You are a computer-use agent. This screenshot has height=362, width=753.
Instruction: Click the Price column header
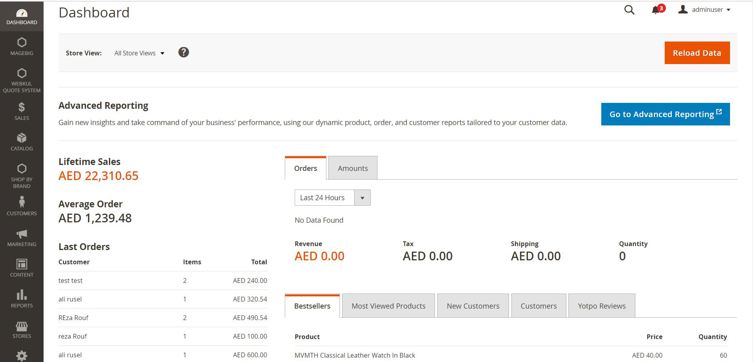click(655, 337)
